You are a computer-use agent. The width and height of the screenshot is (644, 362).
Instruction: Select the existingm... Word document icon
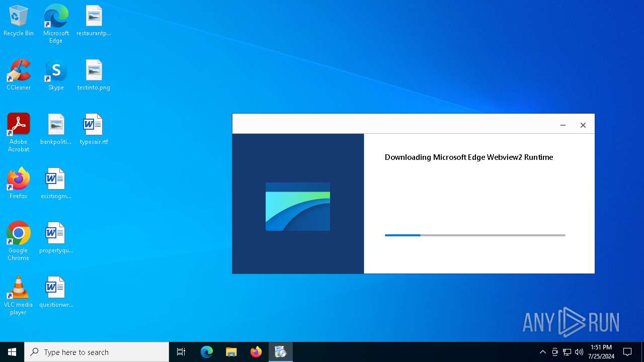[56, 184]
